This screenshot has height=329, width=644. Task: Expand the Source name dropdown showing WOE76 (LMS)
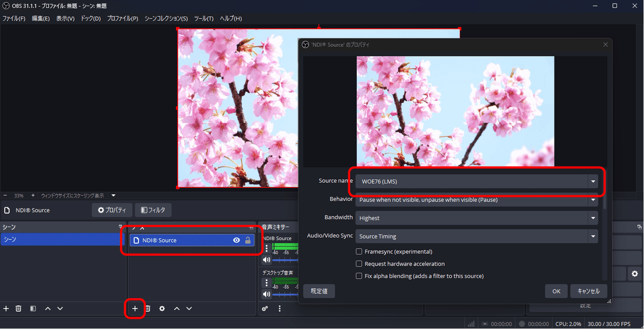click(592, 181)
